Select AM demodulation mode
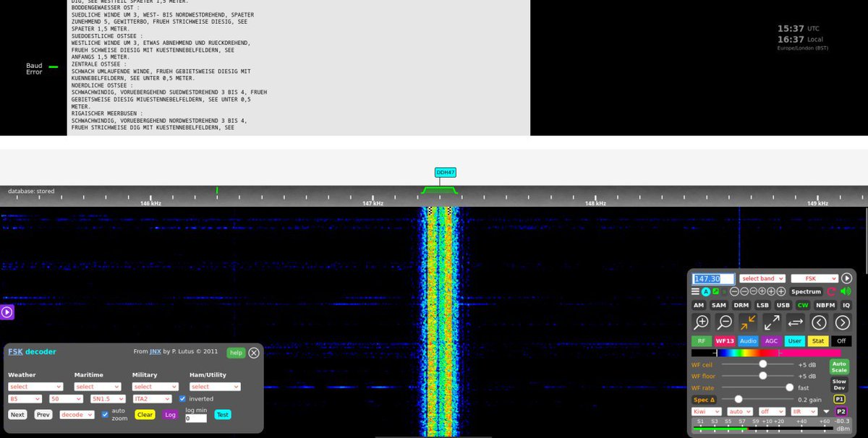 click(699, 305)
